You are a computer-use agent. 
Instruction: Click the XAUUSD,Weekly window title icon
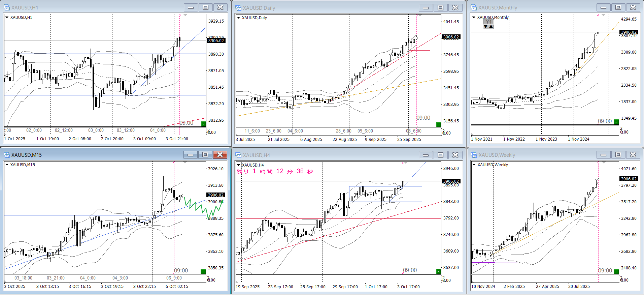tap(474, 155)
